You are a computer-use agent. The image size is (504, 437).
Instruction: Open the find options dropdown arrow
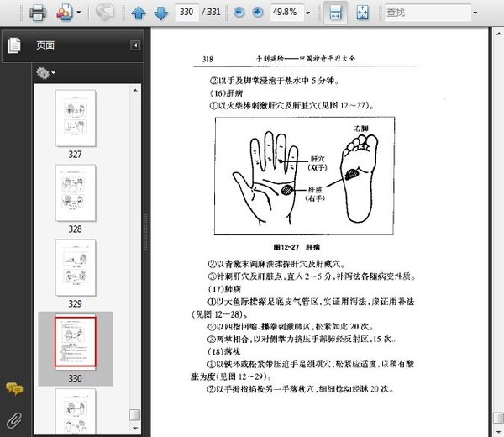(x=475, y=13)
